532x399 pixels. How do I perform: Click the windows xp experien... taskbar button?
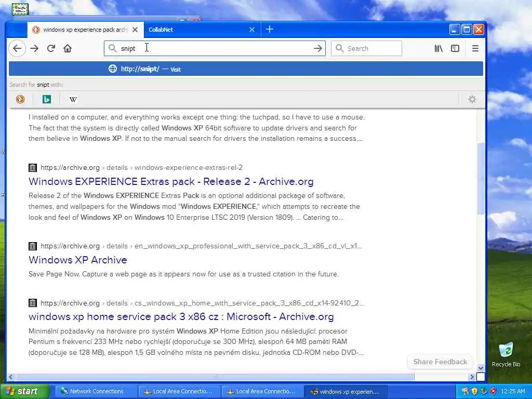pyautogui.click(x=345, y=392)
